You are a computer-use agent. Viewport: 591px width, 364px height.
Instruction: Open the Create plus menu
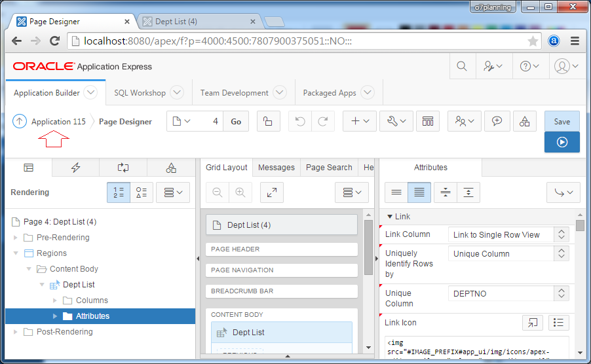tap(360, 121)
